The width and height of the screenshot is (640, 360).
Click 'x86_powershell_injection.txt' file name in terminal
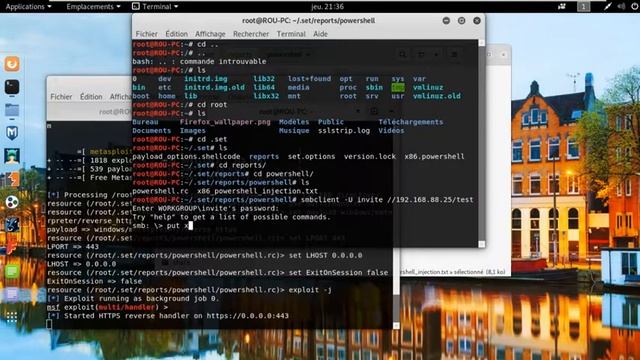pyautogui.click(x=258, y=191)
